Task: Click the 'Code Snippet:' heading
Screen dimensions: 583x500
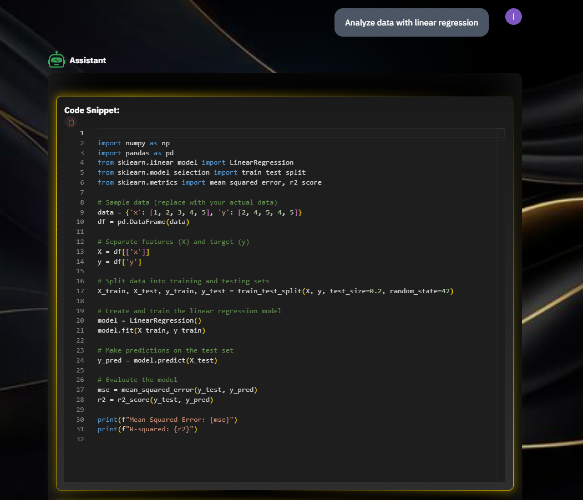Action: 92,110
